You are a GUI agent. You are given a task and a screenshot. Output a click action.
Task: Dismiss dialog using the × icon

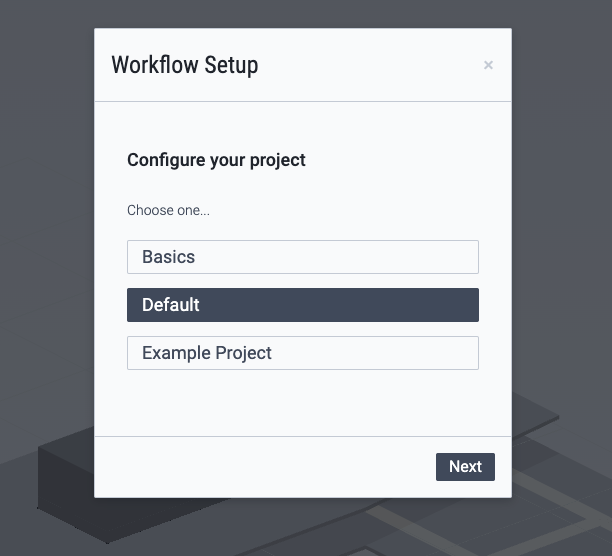tap(488, 65)
